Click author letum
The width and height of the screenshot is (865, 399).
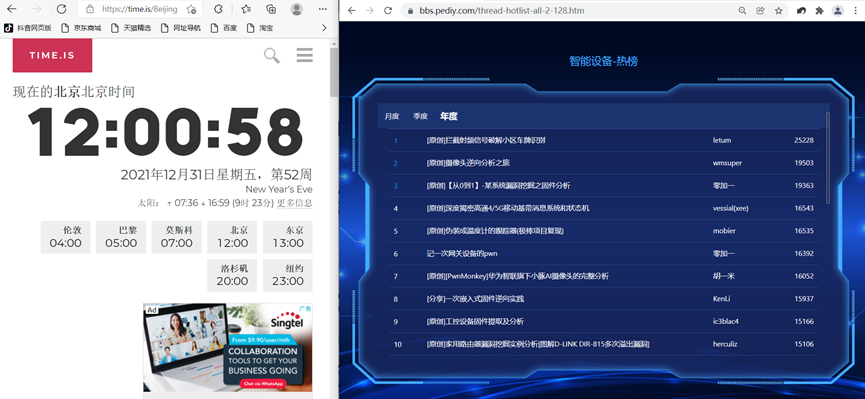[722, 140]
